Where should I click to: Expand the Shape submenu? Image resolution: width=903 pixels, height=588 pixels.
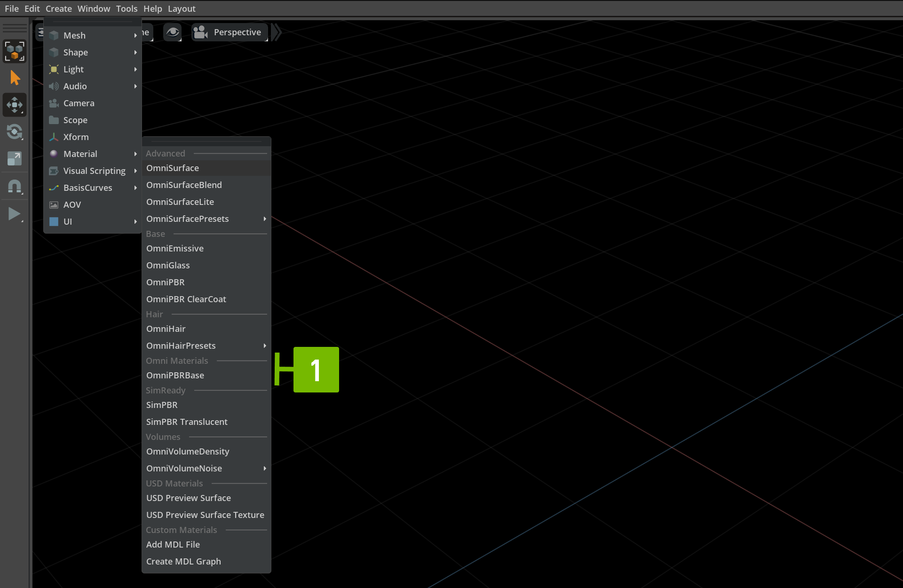click(93, 52)
